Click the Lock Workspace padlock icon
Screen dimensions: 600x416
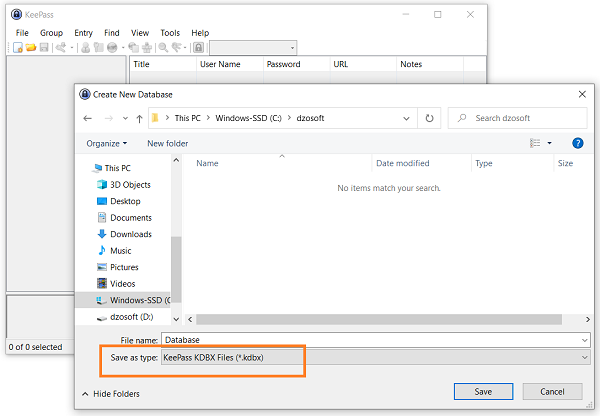coord(198,47)
